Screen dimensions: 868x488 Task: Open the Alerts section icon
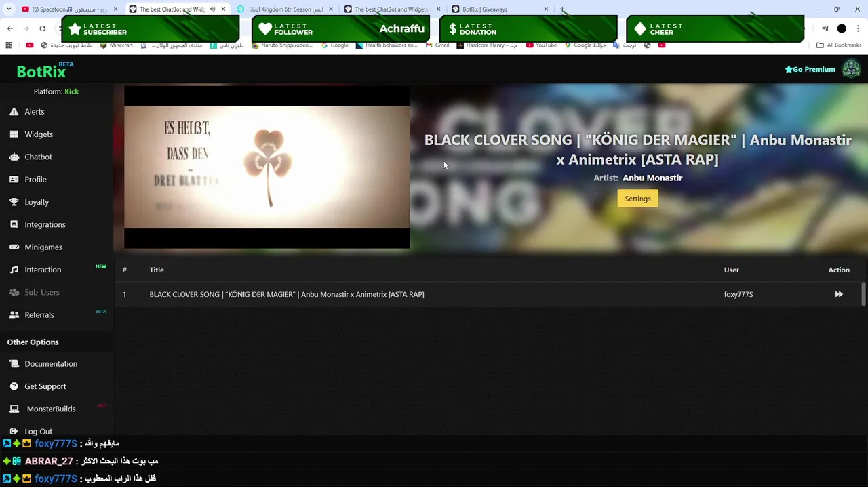(x=14, y=112)
